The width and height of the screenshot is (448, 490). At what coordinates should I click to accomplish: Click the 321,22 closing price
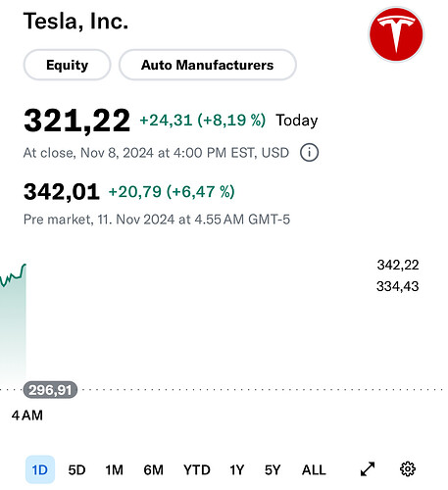[x=76, y=121]
